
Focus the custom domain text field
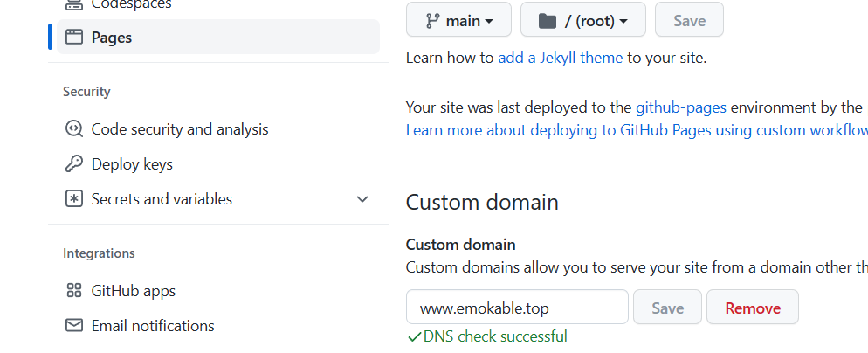(517, 308)
